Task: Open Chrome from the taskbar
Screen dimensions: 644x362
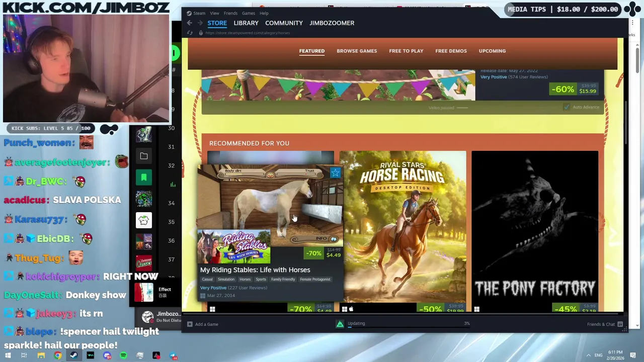Action: pos(58,356)
